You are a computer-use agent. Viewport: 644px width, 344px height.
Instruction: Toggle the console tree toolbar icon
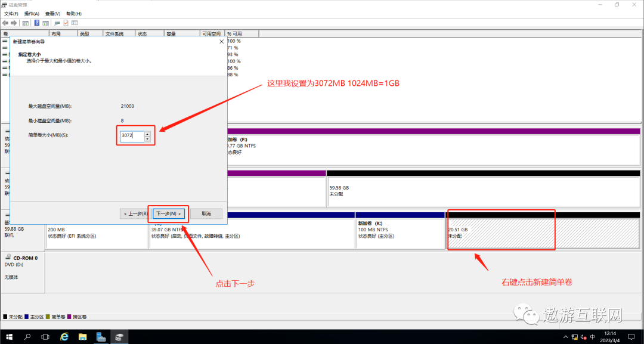[x=26, y=23]
